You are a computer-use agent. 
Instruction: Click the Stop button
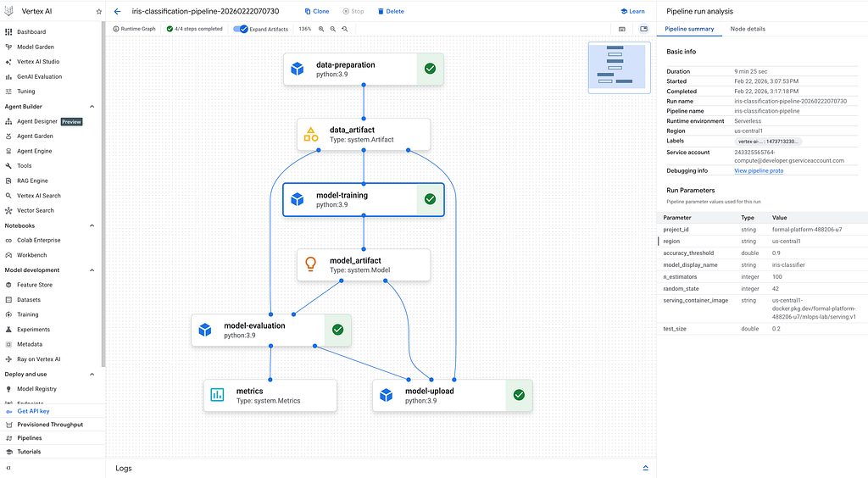(353, 11)
